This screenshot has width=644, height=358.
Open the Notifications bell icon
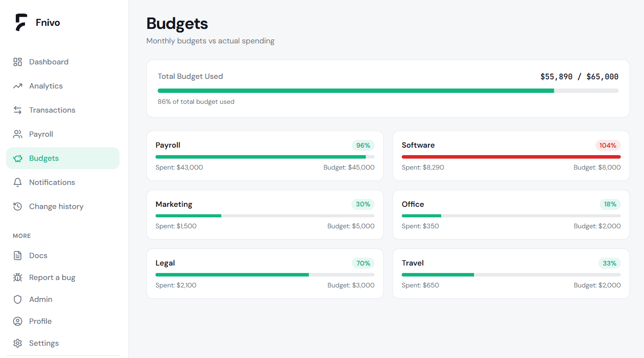pyautogui.click(x=18, y=182)
